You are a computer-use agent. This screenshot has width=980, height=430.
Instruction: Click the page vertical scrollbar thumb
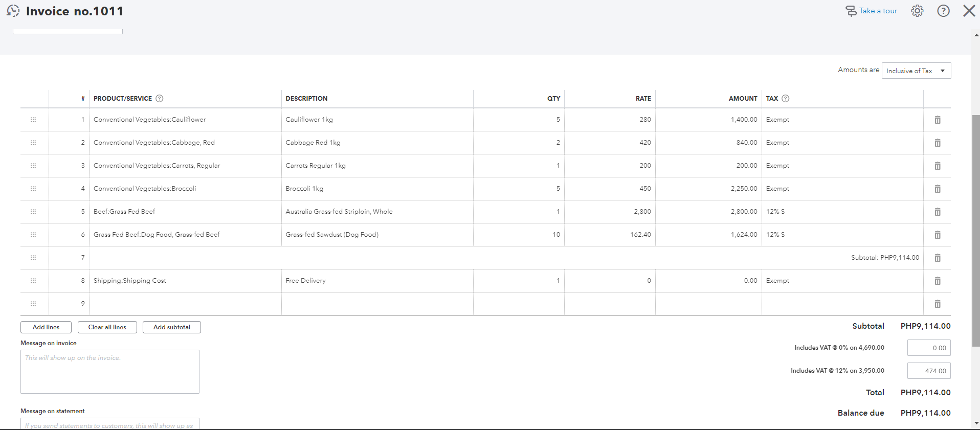pos(976,230)
